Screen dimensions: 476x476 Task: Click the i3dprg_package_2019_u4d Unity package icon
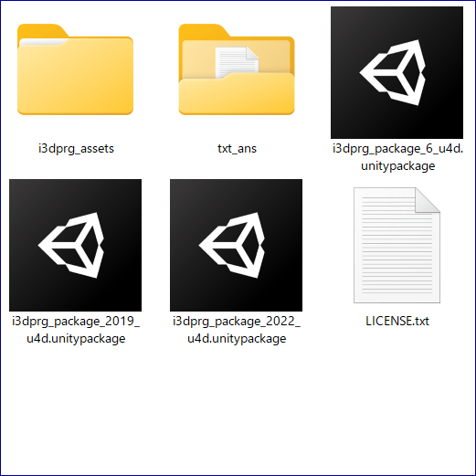[x=75, y=245]
